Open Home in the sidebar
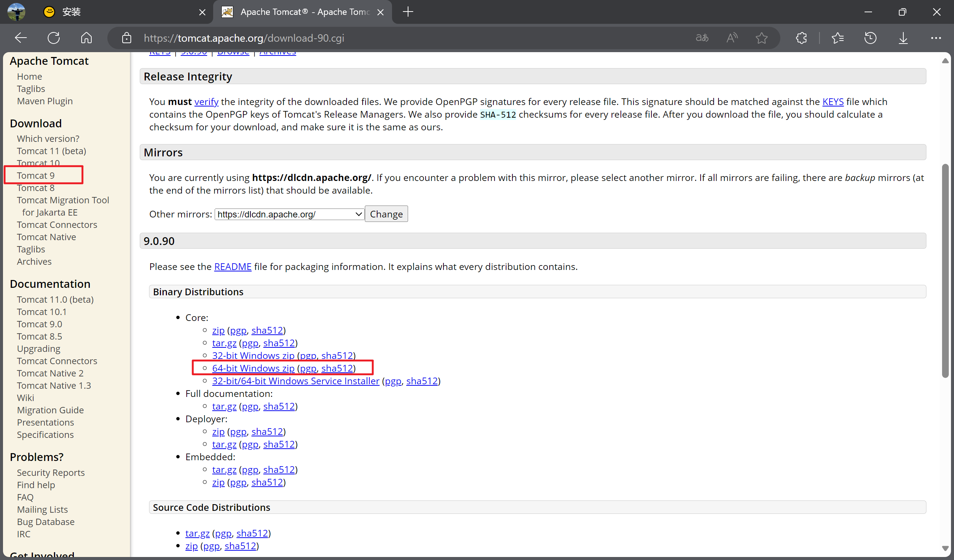The image size is (954, 560). (x=29, y=76)
